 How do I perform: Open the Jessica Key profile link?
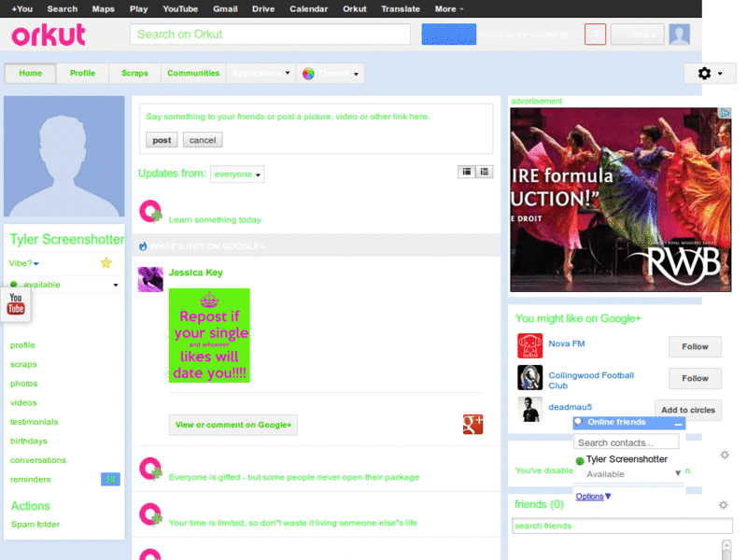196,273
